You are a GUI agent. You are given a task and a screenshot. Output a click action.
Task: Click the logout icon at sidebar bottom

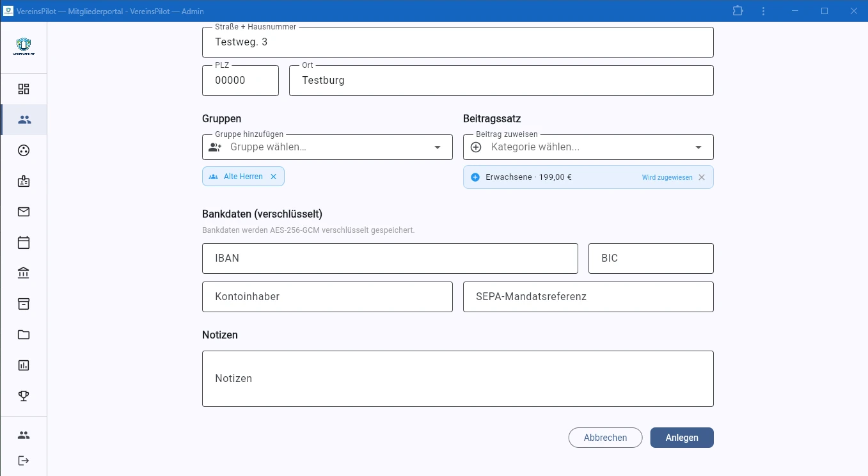coord(24,461)
